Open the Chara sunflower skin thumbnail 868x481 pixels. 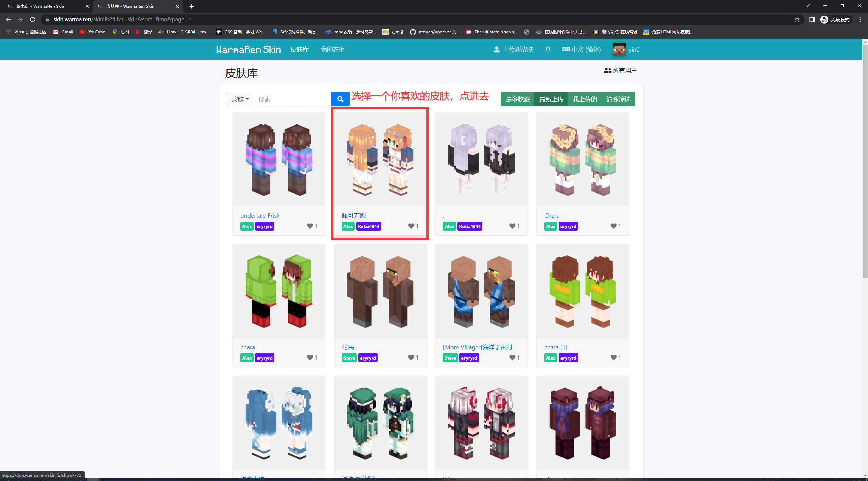point(583,159)
